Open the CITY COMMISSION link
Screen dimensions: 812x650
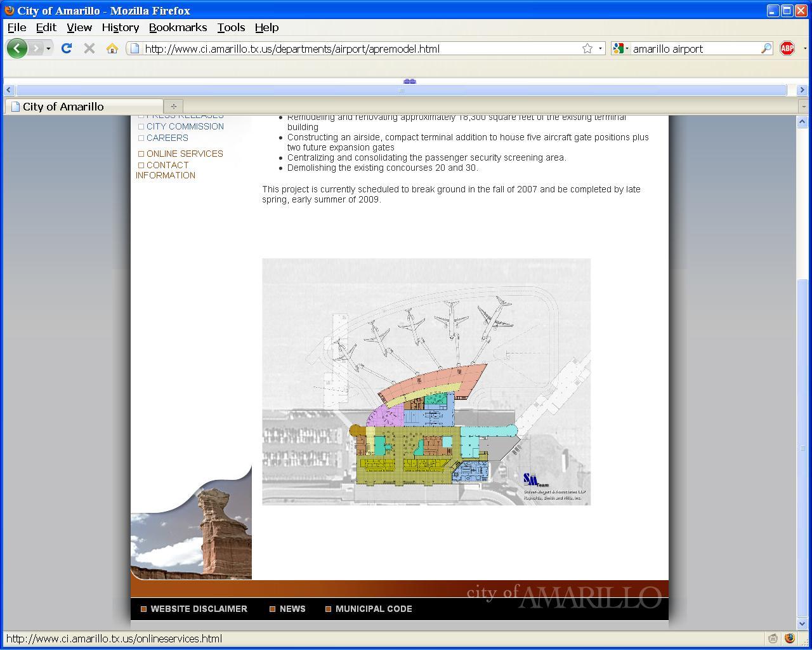185,126
